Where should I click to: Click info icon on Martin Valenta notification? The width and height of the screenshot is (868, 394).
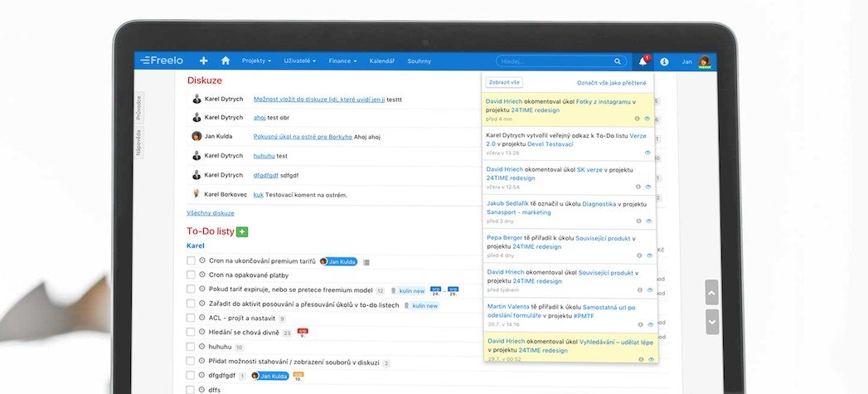[641, 324]
